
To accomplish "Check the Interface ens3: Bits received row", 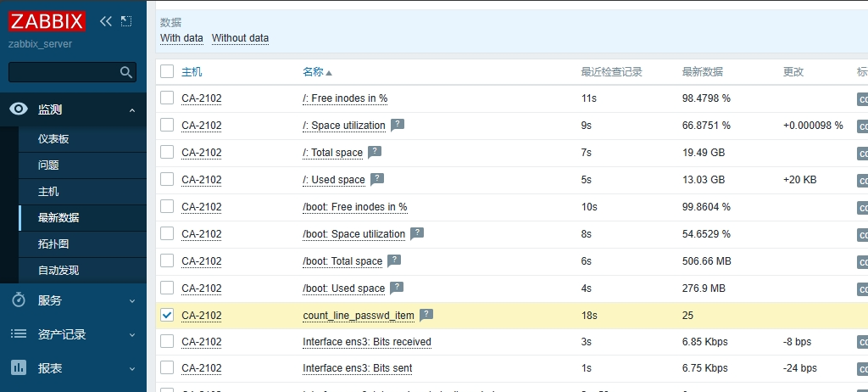I will [167, 342].
